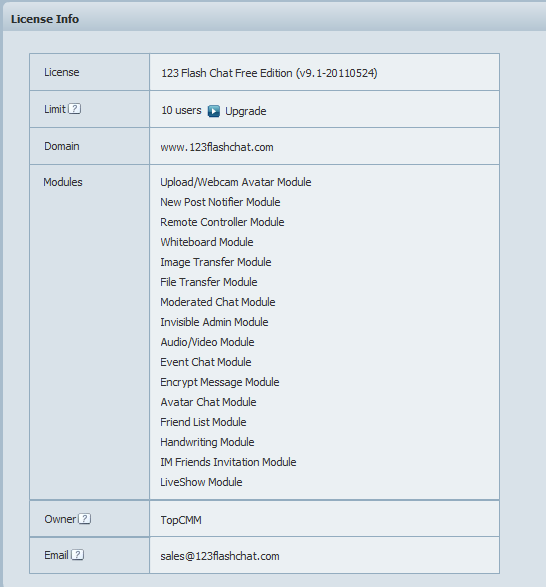Select the New Post Notifier Module entry

(x=220, y=202)
